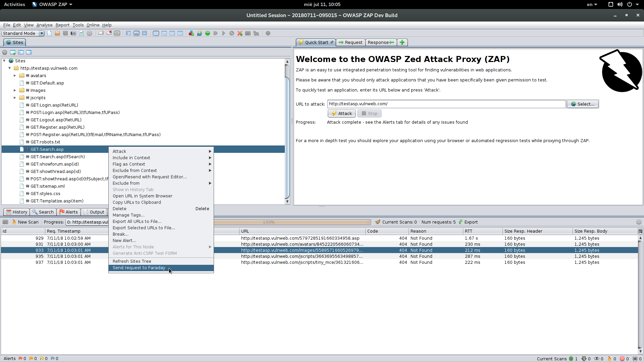Image resolution: width=644 pixels, height=362 pixels.
Task: Expand the avatars folder
Action: pos(15,75)
